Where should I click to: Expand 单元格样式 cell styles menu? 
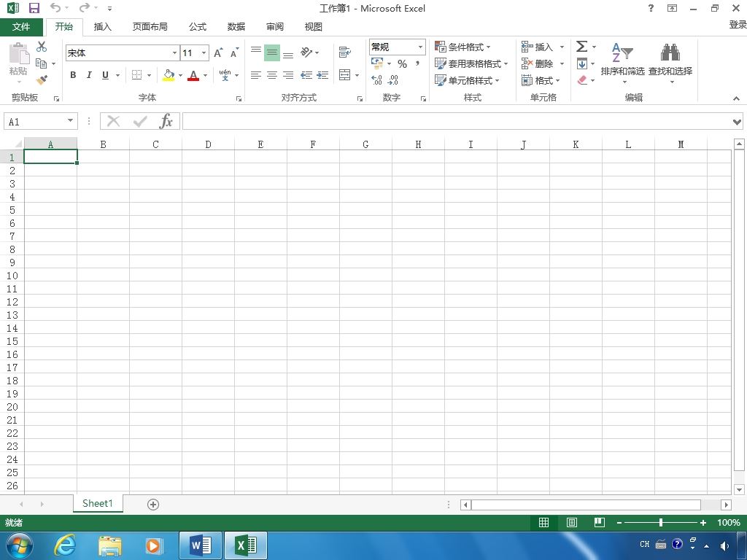point(467,80)
